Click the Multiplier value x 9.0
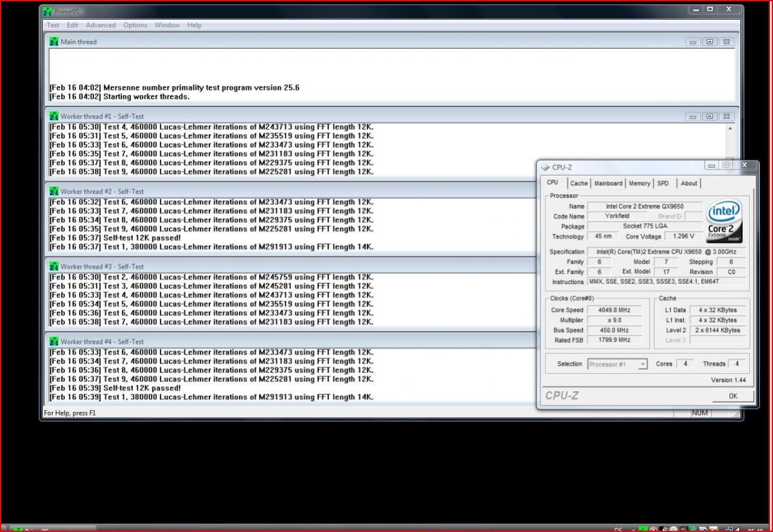This screenshot has height=532, width=773. [x=615, y=320]
